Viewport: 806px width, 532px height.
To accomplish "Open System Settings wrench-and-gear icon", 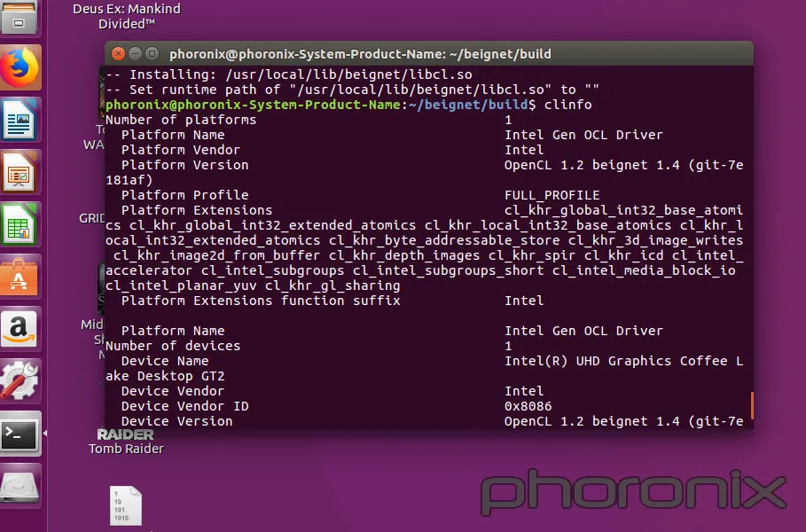I will click(x=20, y=381).
